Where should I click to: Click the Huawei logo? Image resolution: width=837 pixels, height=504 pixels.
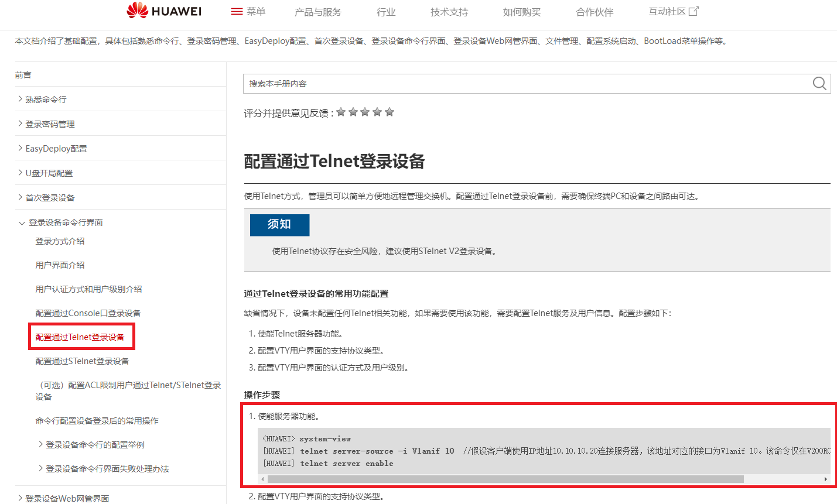(164, 11)
